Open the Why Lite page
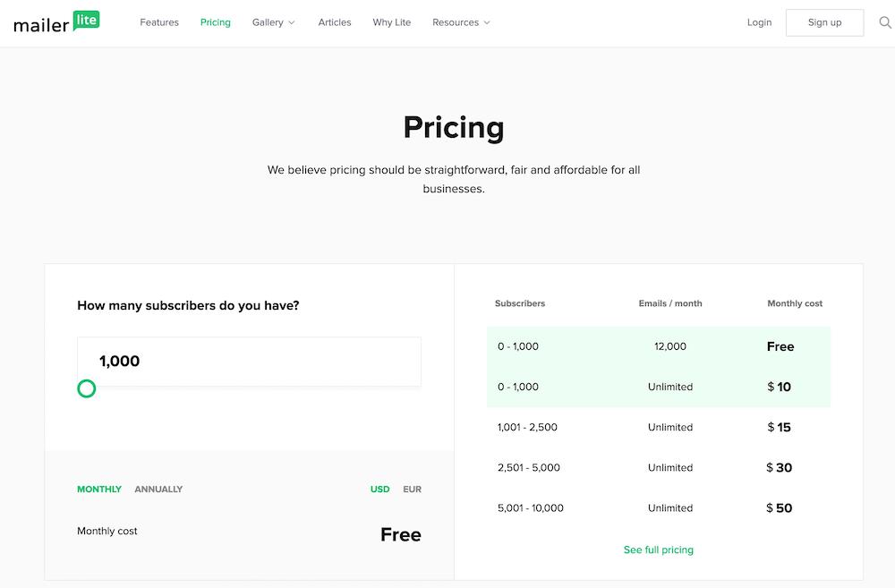The image size is (895, 588). [x=392, y=22]
